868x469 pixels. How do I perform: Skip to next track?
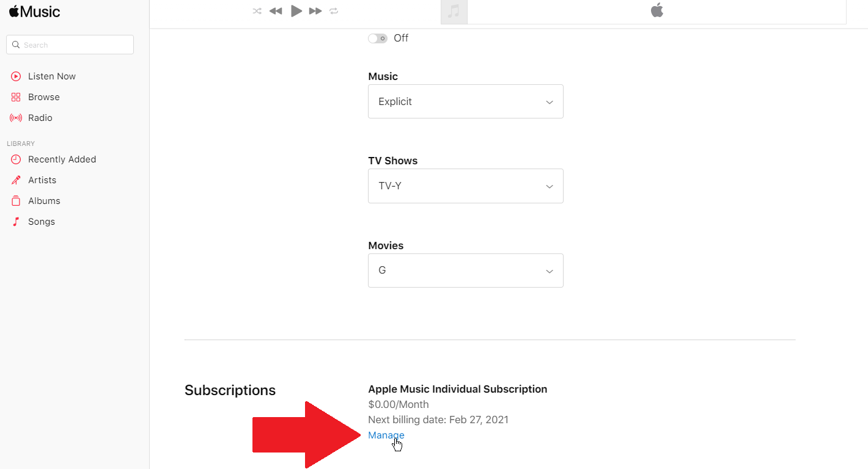(x=315, y=11)
